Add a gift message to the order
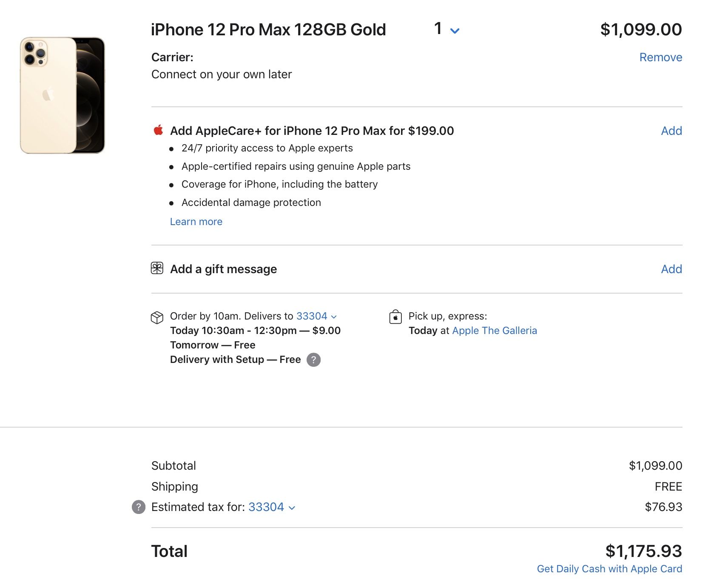 pyautogui.click(x=671, y=269)
